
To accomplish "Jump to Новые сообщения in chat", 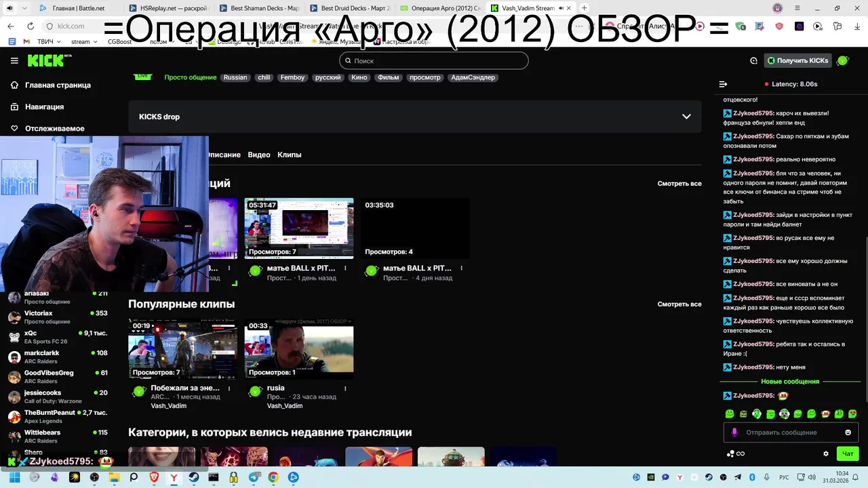I will click(789, 382).
